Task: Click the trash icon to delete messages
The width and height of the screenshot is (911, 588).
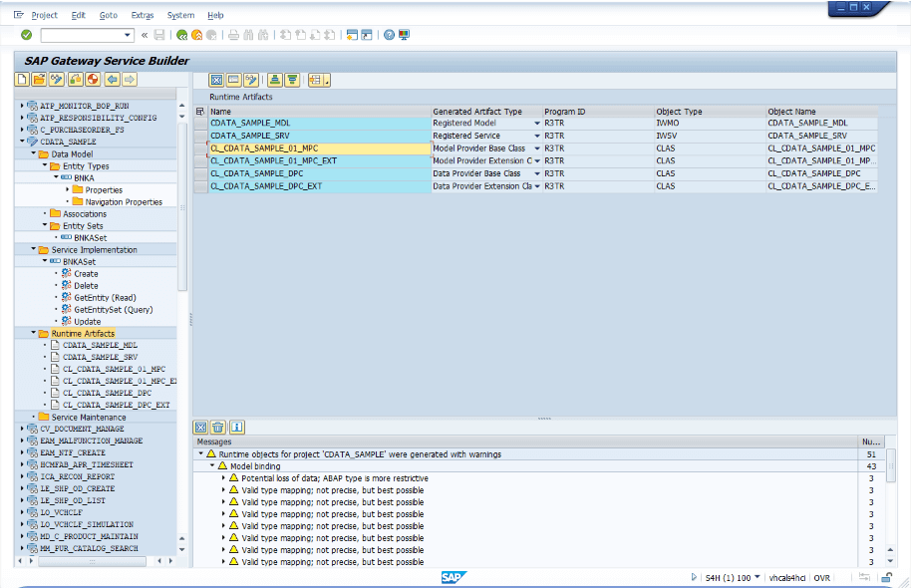Action: 218,427
